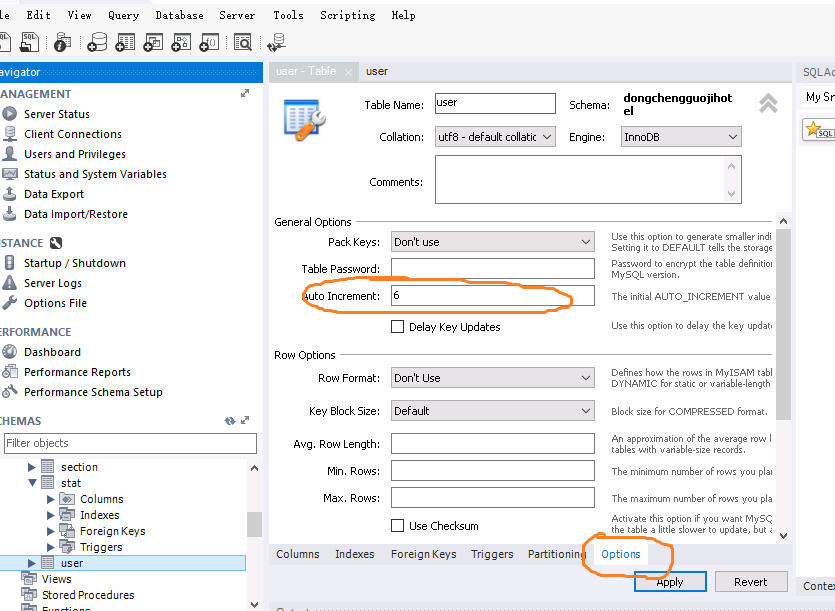This screenshot has width=835, height=611.
Task: Open Server Logs in Navigator
Action: pos(53,283)
